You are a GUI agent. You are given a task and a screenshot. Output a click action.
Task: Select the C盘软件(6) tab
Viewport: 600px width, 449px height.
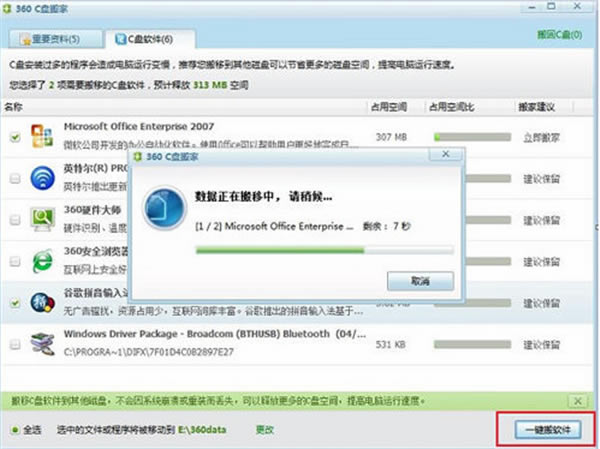pos(150,39)
